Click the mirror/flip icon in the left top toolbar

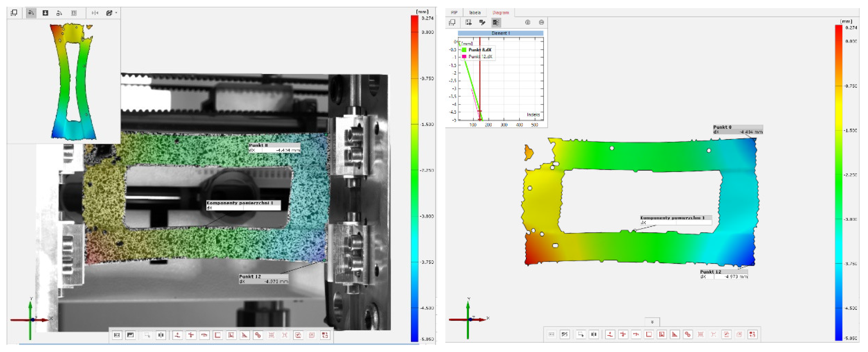(x=95, y=13)
